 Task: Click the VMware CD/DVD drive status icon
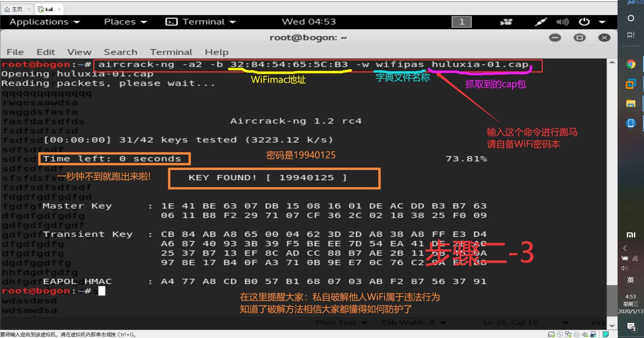[559, 334]
